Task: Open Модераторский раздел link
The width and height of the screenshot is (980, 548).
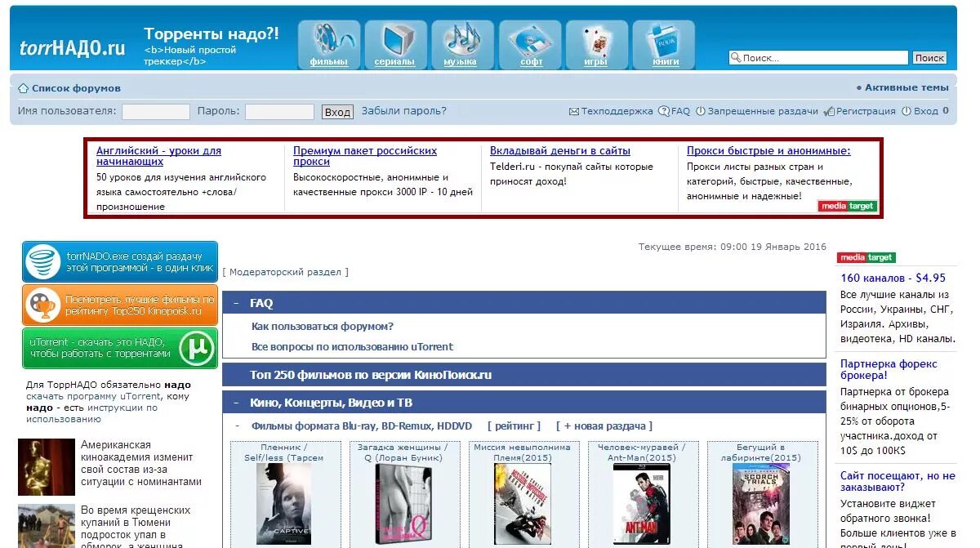Action: point(285,272)
